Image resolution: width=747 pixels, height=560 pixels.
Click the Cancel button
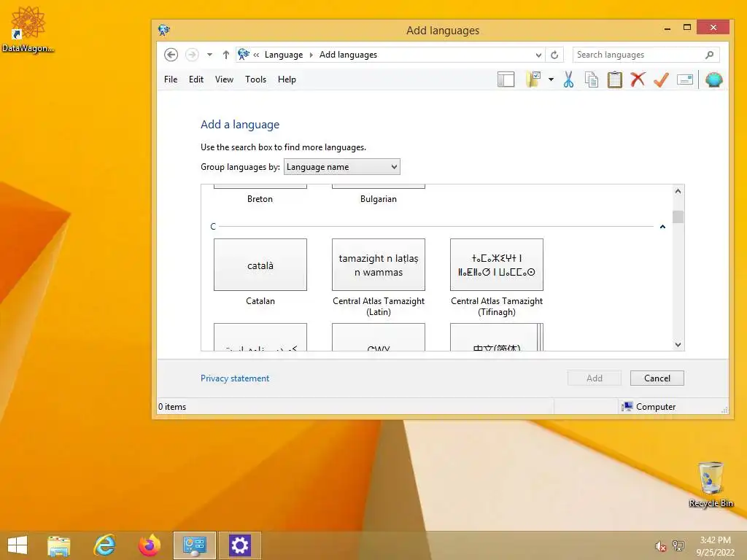point(657,378)
